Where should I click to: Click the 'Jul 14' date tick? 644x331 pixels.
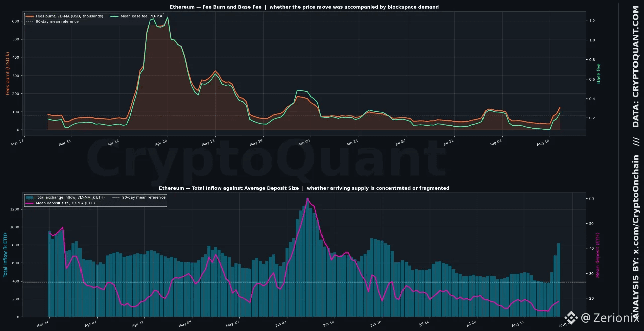click(424, 324)
